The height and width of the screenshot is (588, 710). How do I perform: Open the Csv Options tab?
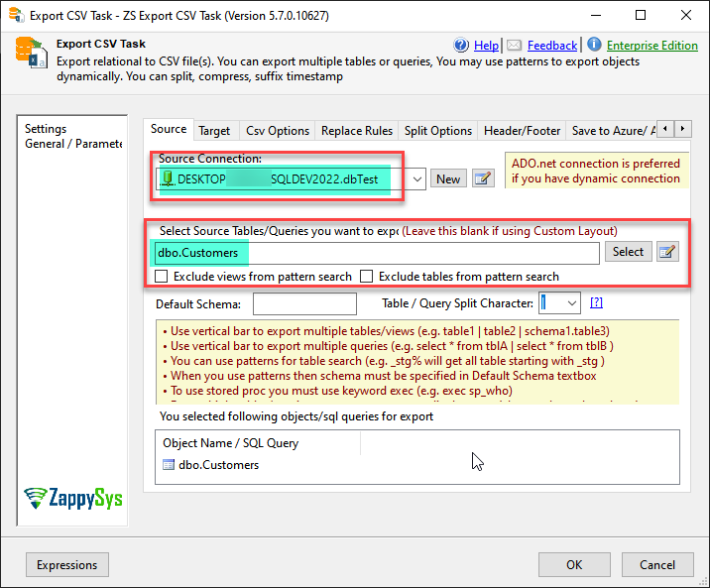coord(278,131)
